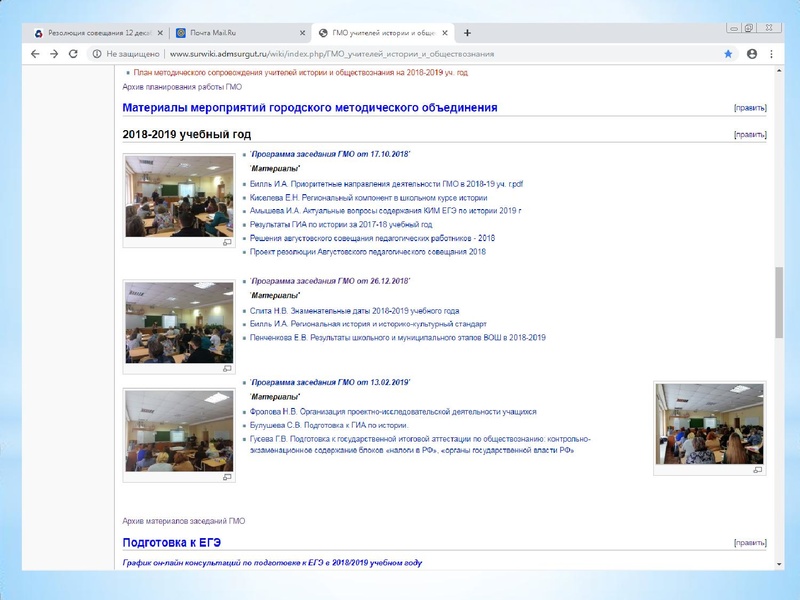The image size is (800, 600).
Task: Edit the '2018-2019 учебный год' section via [править]
Action: coord(750,134)
